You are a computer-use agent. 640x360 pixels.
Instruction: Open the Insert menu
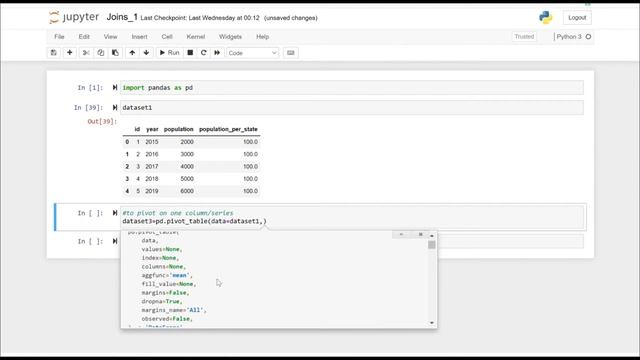(x=139, y=37)
